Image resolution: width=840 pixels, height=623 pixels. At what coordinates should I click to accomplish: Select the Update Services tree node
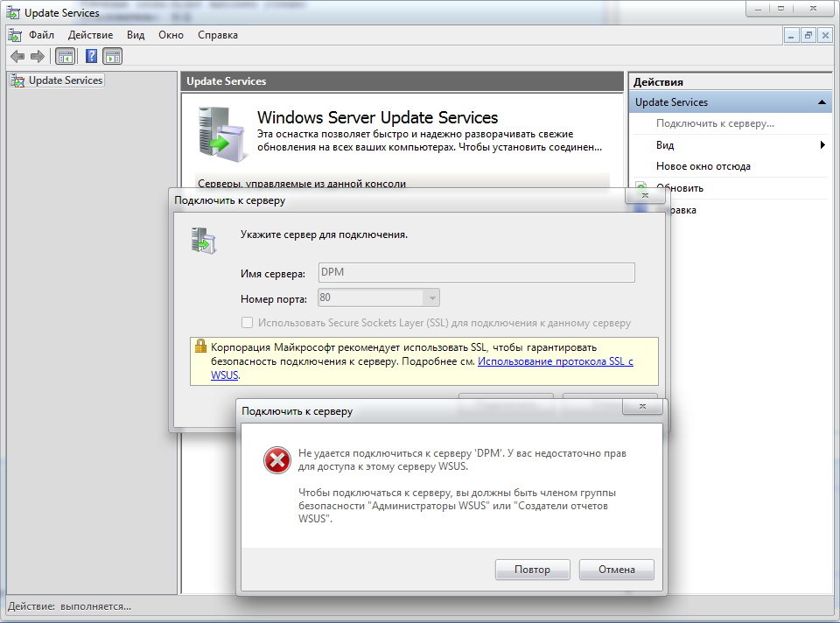point(58,80)
